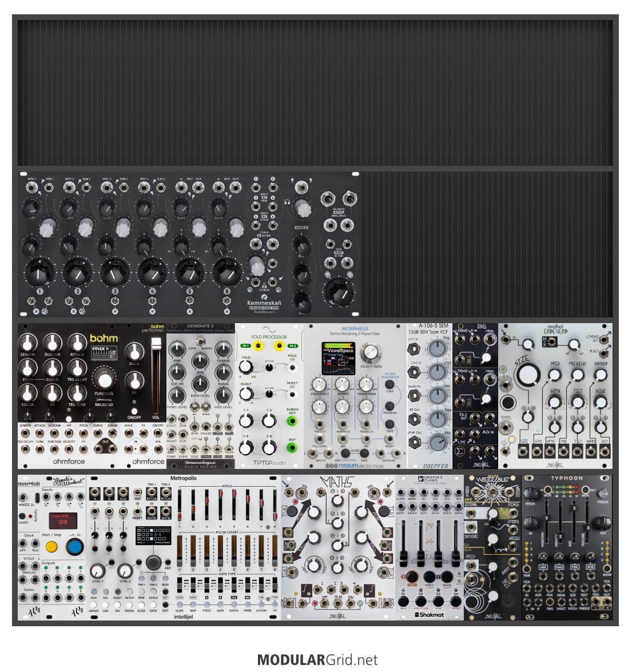Viewport: 636px width, 672px height.
Task: Click the Bohm COLOR knob
Action: pos(27,392)
